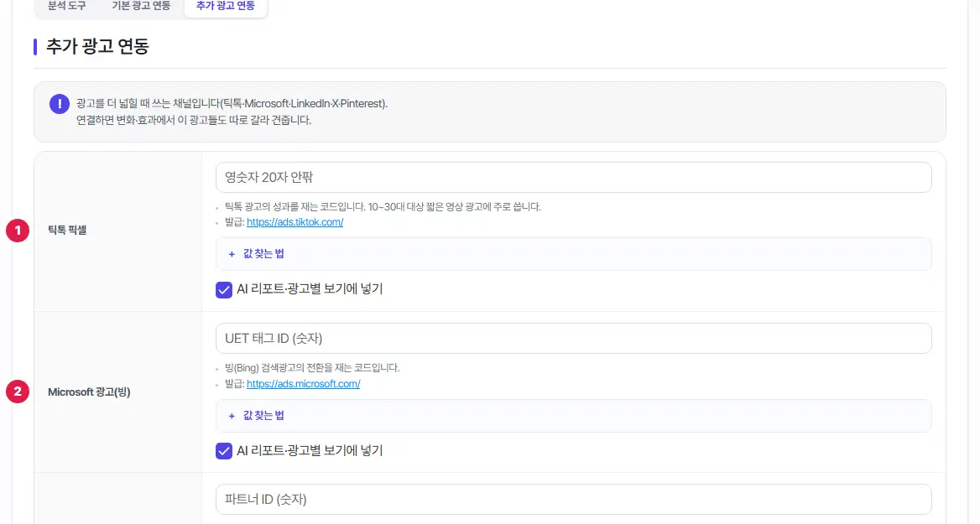Expand 값 찾는 법 under Microsoft 광고
This screenshot has height=524, width=980.
[x=573, y=415]
